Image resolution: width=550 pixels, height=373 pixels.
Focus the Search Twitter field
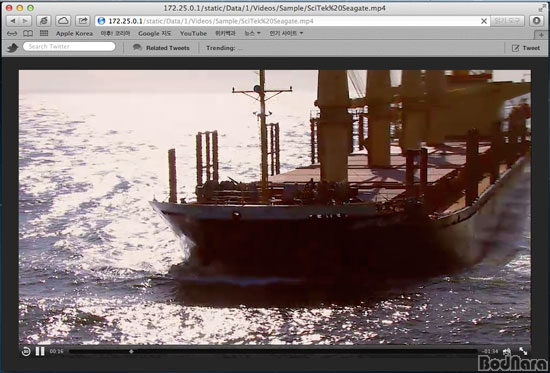[69, 46]
